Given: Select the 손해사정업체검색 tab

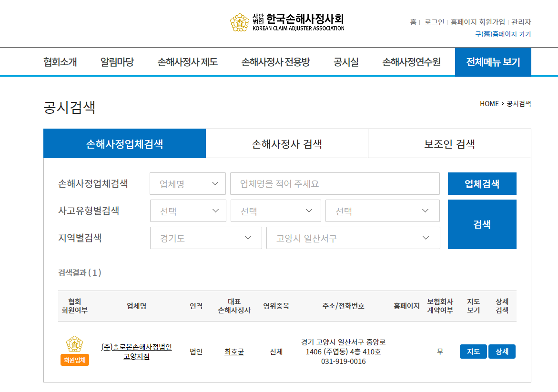Looking at the screenshot, I should coord(124,144).
